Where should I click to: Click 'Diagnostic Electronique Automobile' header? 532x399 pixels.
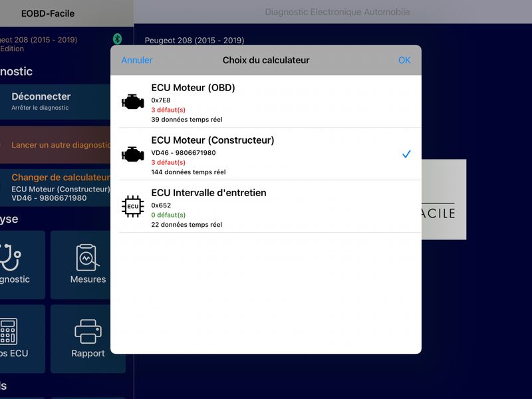337,12
